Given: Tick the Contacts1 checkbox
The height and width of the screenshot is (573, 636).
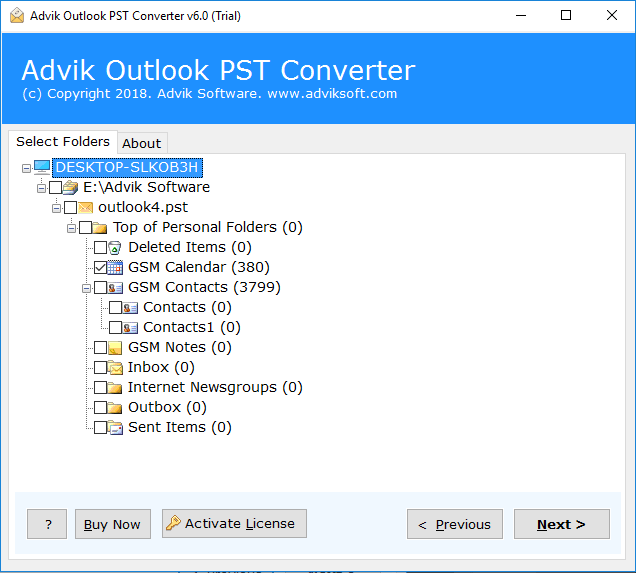Looking at the screenshot, I should [115, 327].
